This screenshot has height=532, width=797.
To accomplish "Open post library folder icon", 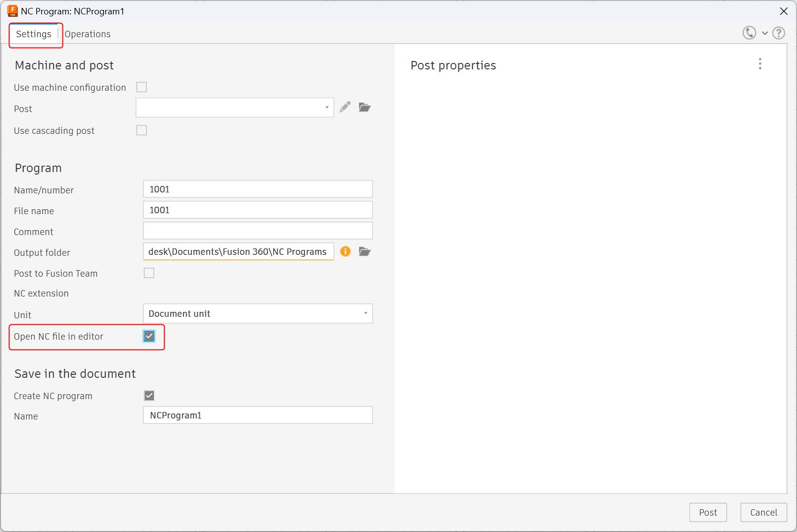I will 365,107.
